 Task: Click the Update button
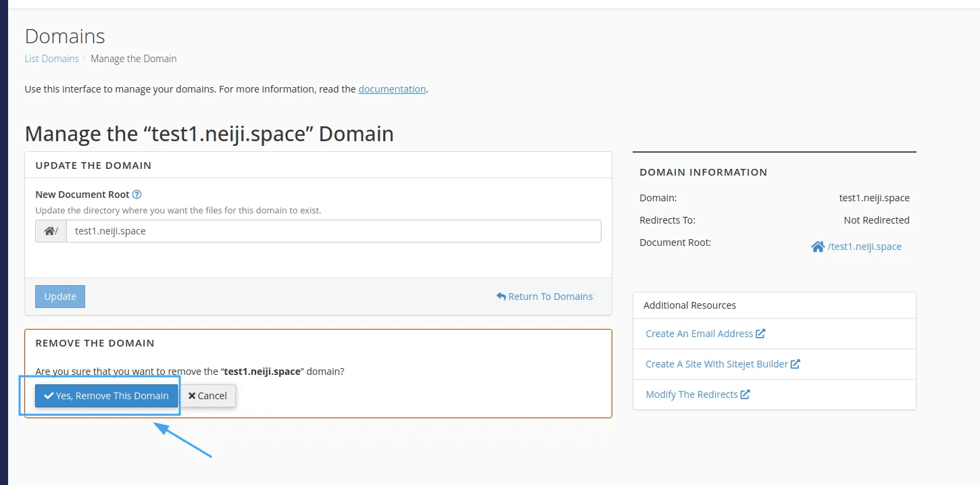(x=59, y=296)
